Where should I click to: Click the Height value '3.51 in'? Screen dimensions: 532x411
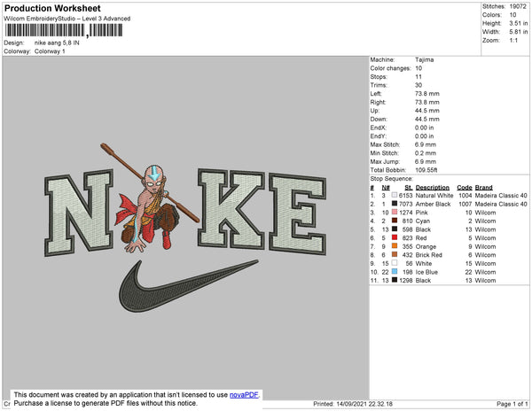point(518,23)
